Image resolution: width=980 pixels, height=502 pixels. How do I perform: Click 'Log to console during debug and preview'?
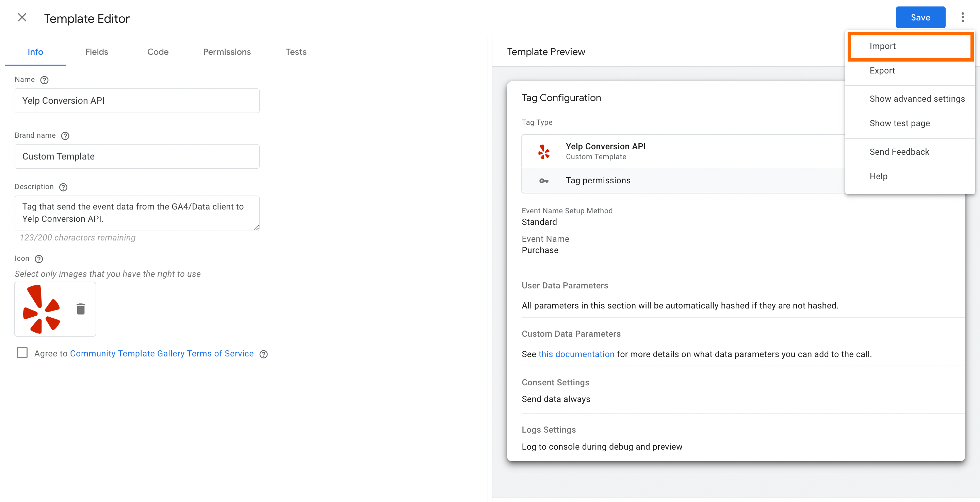click(x=602, y=447)
